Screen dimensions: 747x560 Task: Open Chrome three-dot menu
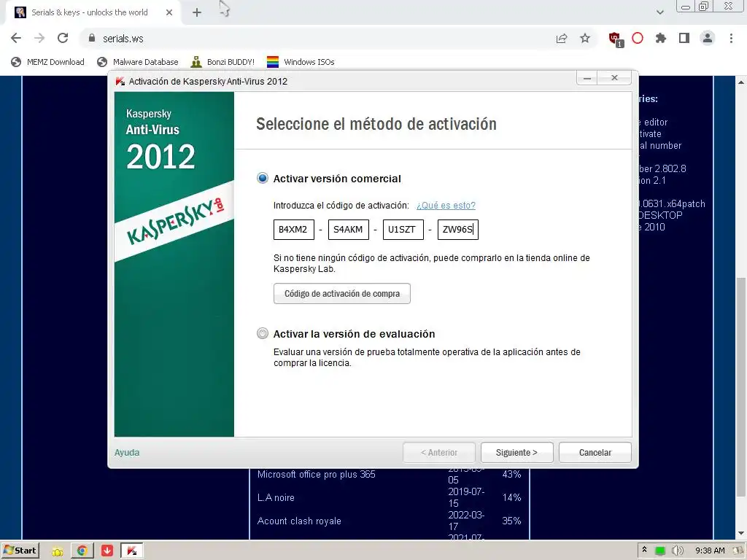pos(731,38)
